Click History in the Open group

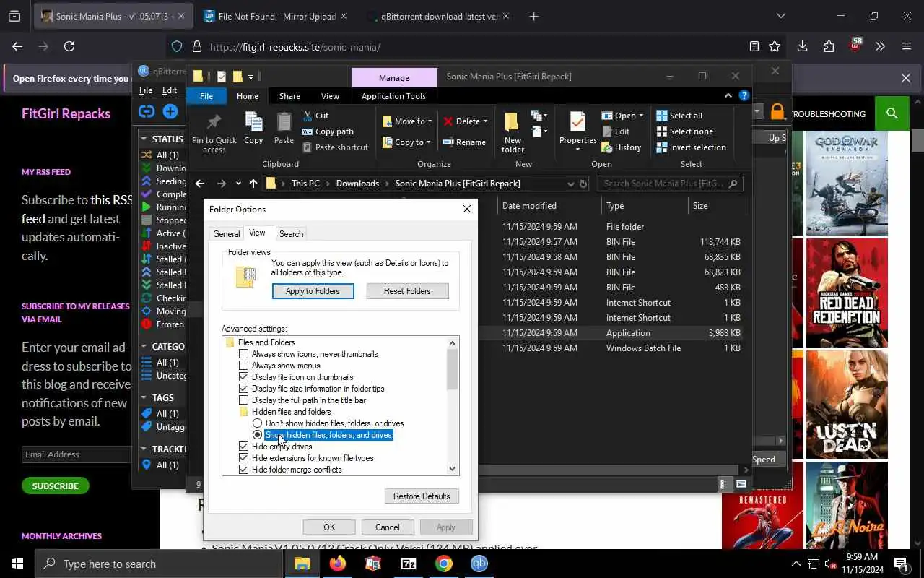point(621,147)
